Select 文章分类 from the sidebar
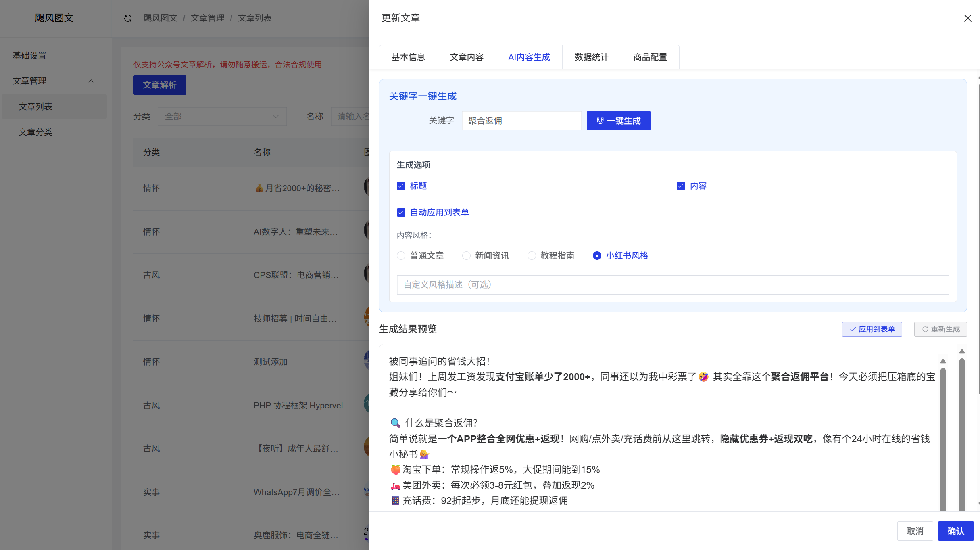 35,132
